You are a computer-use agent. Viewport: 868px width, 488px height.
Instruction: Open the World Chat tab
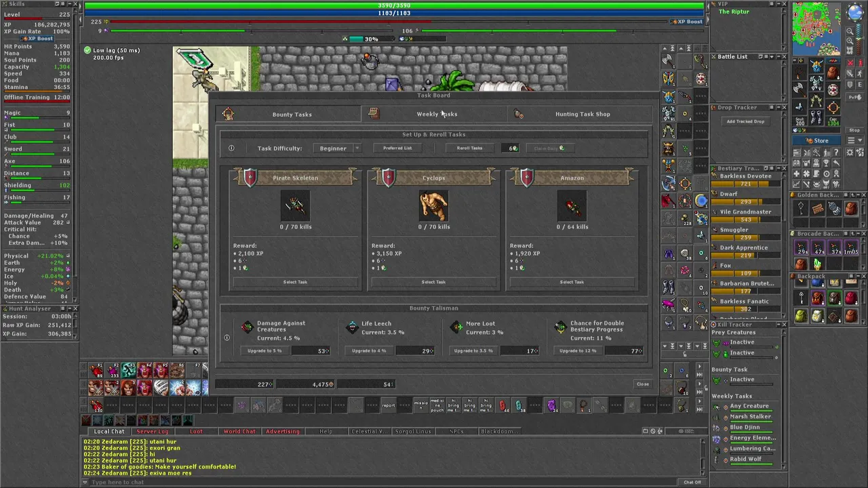click(x=239, y=431)
